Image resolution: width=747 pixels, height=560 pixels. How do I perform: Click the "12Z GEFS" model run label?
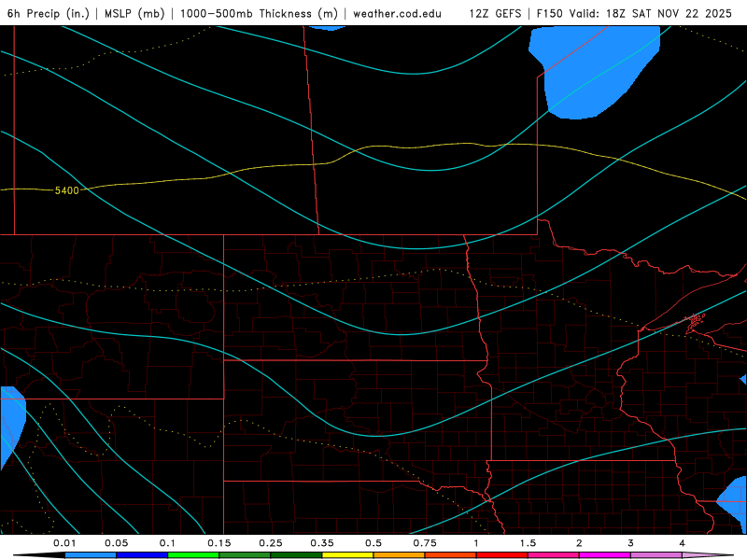495,13
